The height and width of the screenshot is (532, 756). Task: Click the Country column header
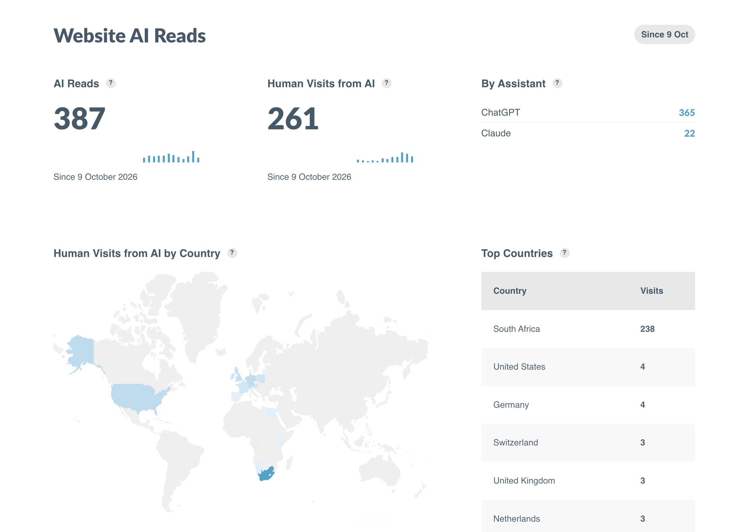click(x=510, y=291)
